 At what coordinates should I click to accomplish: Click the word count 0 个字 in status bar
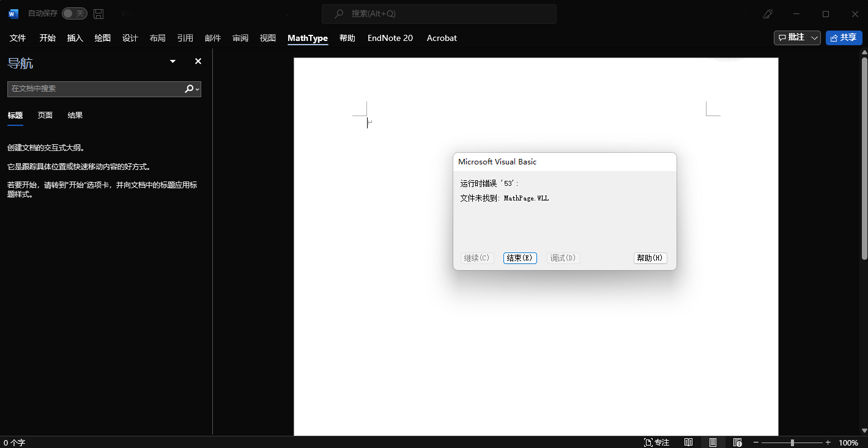pos(14,442)
